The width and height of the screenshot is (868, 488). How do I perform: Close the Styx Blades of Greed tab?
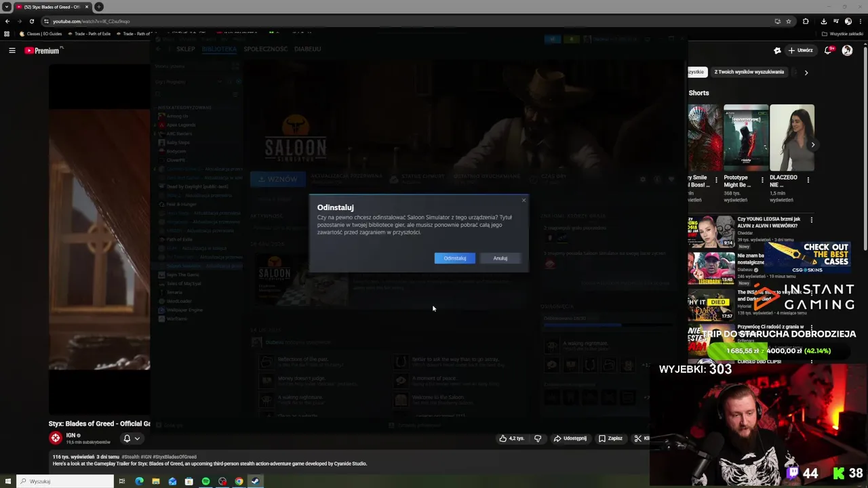[x=87, y=7]
